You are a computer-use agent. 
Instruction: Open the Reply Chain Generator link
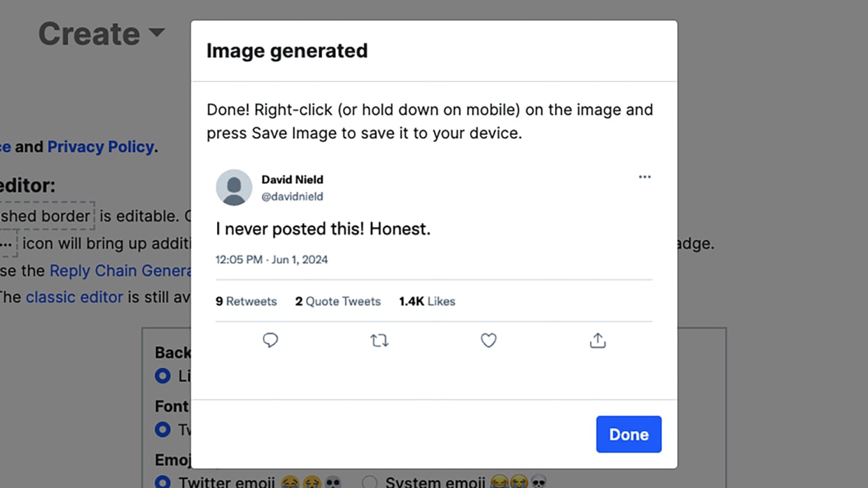click(120, 270)
